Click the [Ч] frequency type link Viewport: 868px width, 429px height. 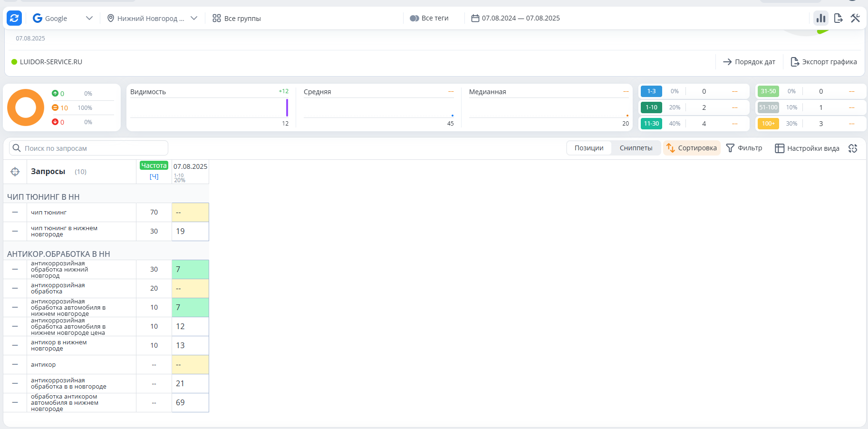coord(154,176)
